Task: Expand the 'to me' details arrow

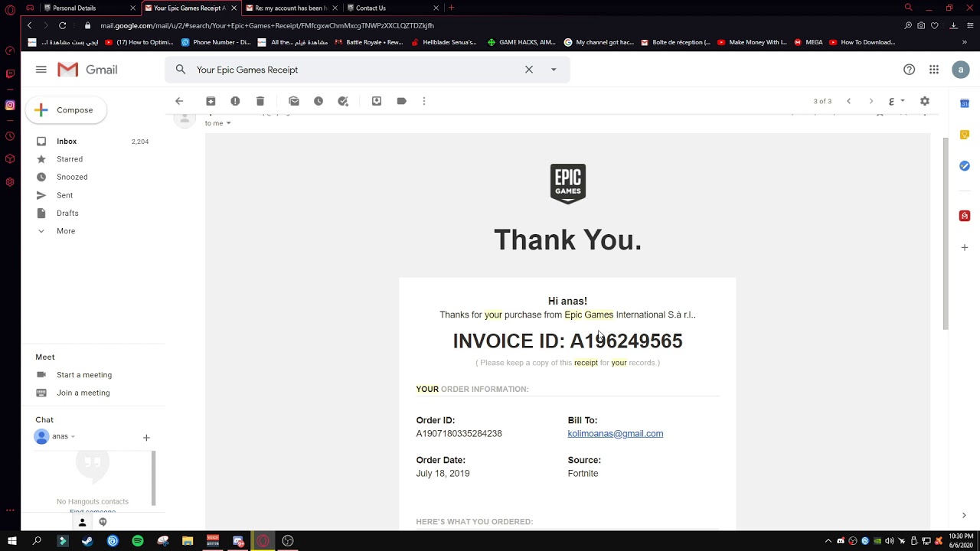Action: tap(228, 123)
